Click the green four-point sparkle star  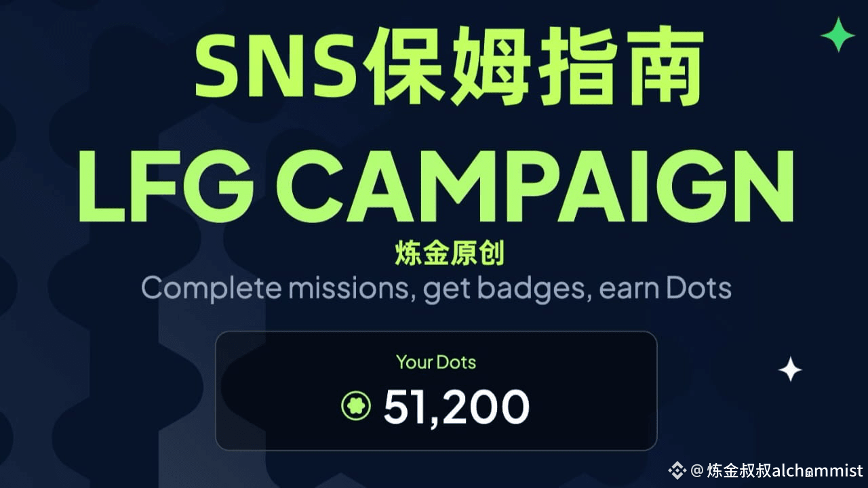coord(838,35)
